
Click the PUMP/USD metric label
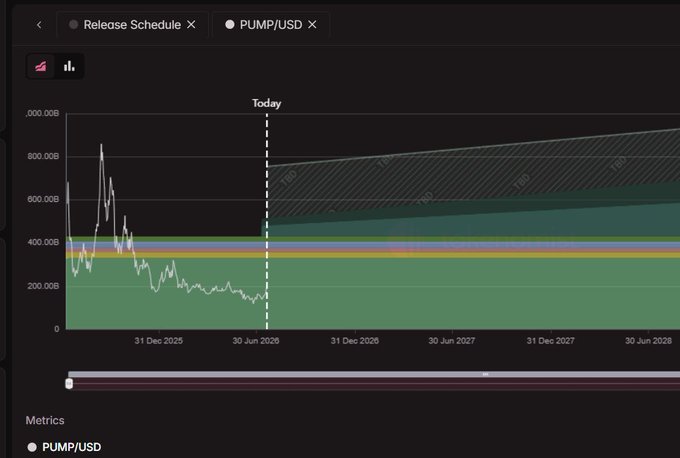[x=72, y=447]
